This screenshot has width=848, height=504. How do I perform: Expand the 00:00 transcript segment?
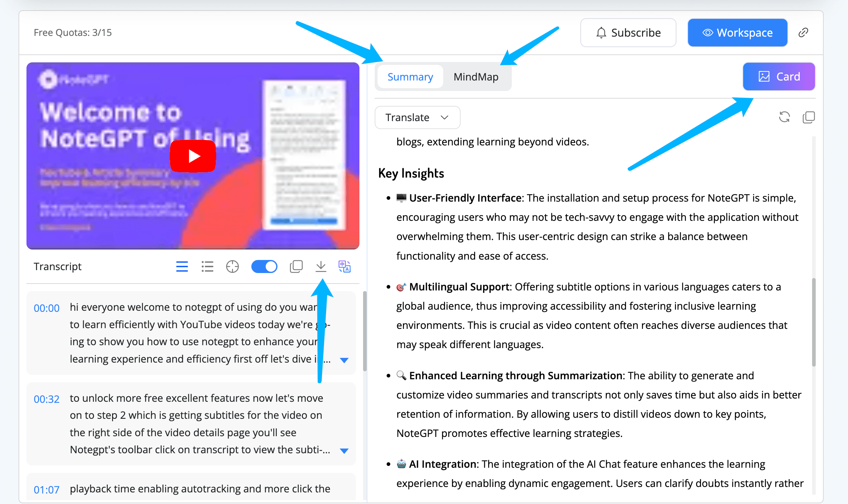click(344, 360)
